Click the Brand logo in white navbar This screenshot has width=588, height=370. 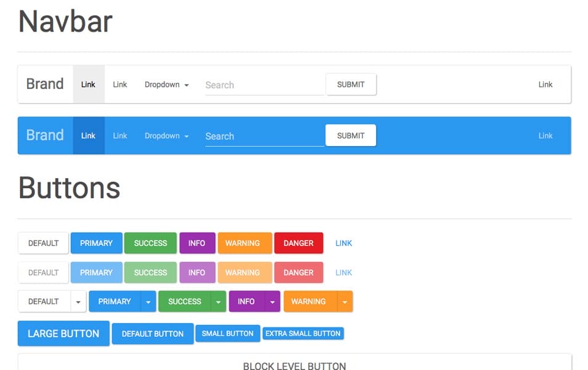(44, 84)
